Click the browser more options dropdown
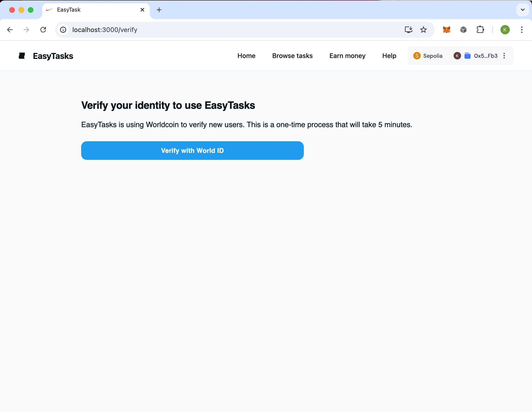Image resolution: width=532 pixels, height=412 pixels. click(x=522, y=29)
